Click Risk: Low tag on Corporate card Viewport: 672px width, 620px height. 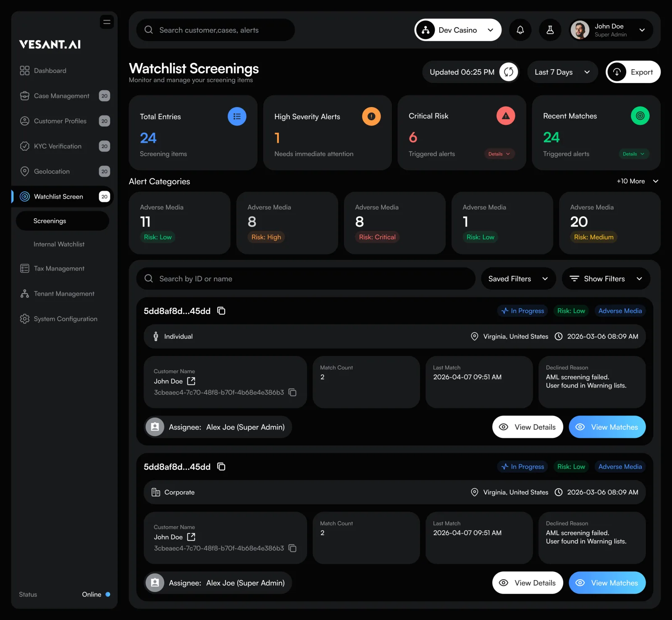tap(571, 466)
